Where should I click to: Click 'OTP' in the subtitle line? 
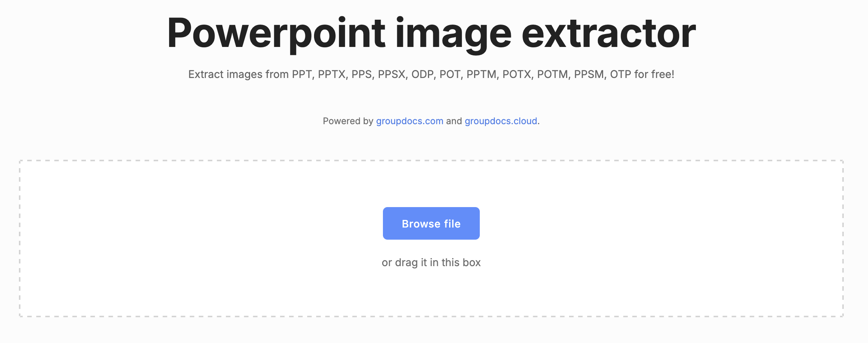coord(621,74)
